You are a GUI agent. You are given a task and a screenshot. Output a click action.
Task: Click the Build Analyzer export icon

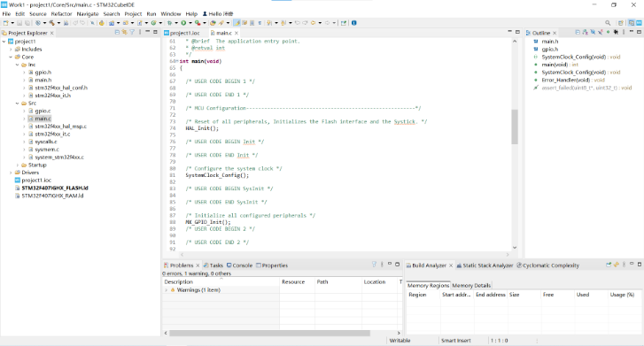[x=609, y=265]
